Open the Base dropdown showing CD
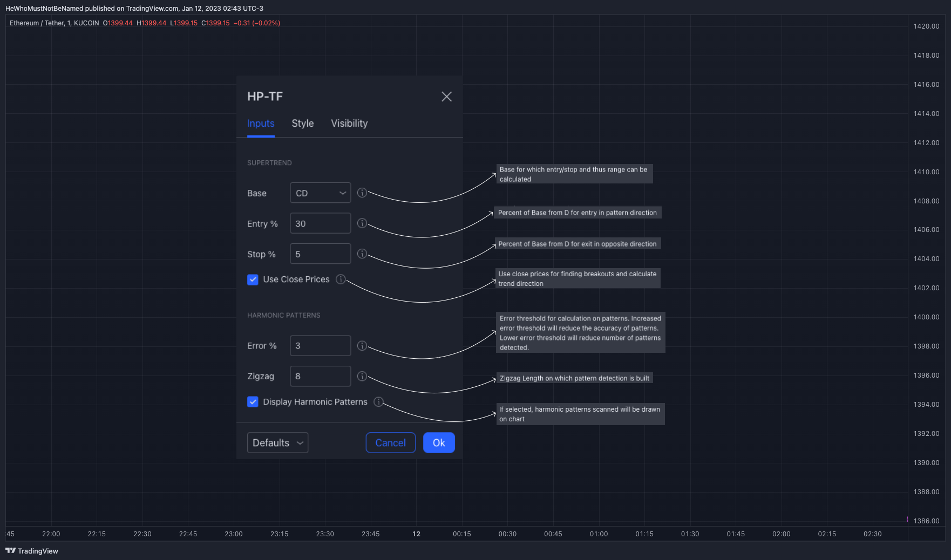 (x=321, y=193)
